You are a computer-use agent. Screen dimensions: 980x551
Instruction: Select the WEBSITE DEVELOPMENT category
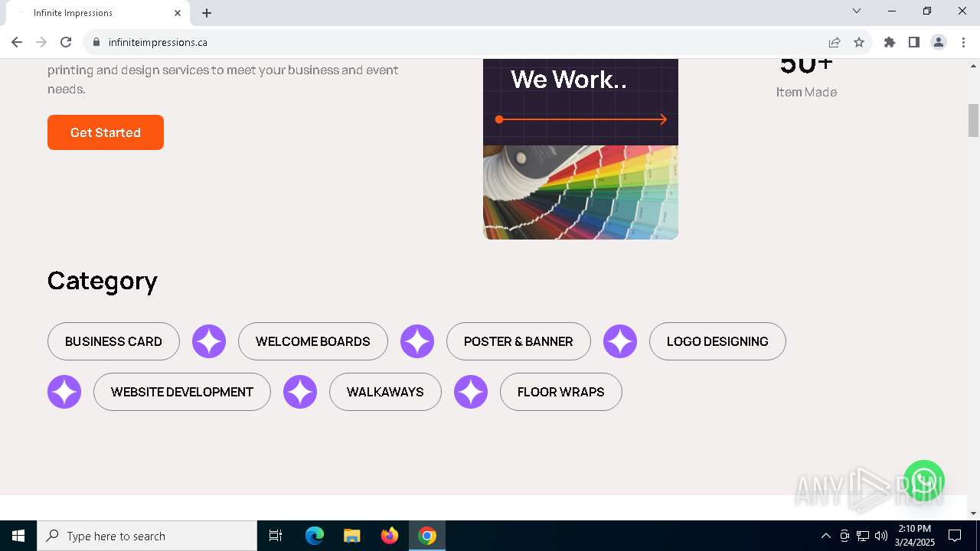click(x=182, y=392)
